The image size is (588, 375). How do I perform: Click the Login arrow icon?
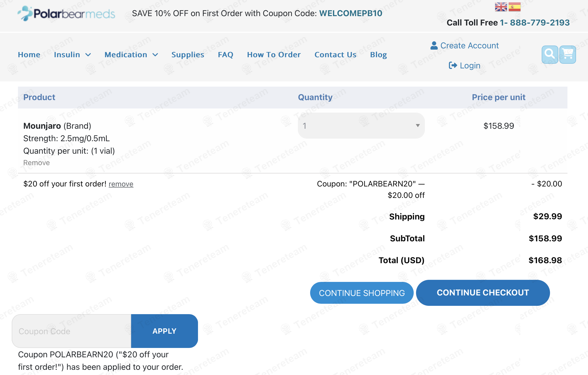tap(453, 65)
